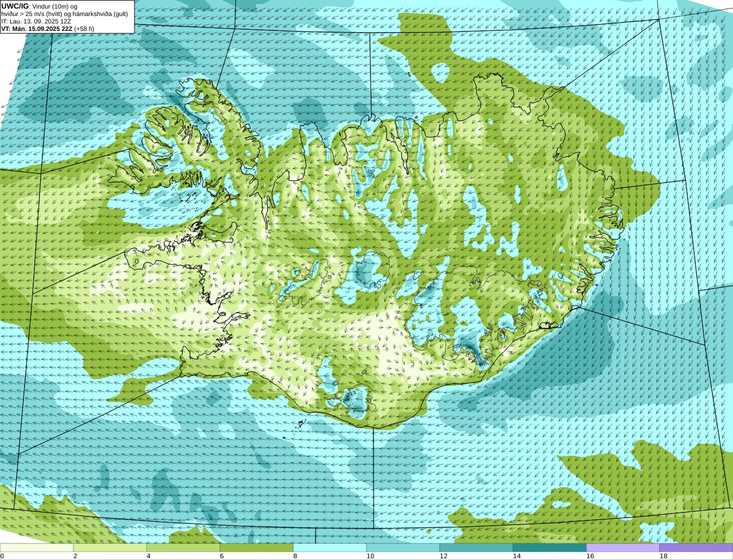
Task: Click the lavender 16–18 m/s legend swatch
Action: 623,548
